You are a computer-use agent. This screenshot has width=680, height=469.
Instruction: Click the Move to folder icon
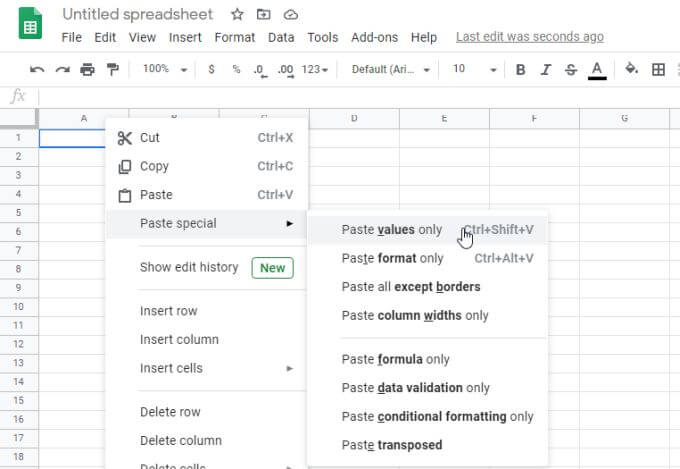point(264,15)
